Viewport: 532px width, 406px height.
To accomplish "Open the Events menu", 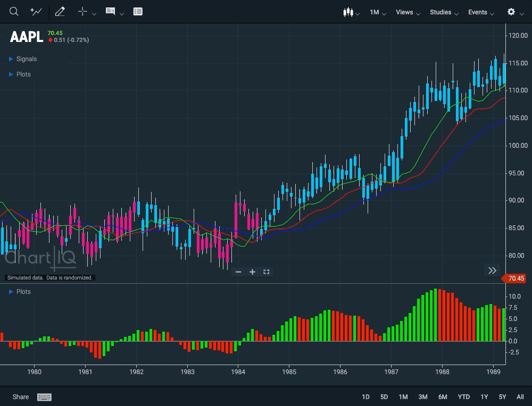I will click(x=481, y=13).
